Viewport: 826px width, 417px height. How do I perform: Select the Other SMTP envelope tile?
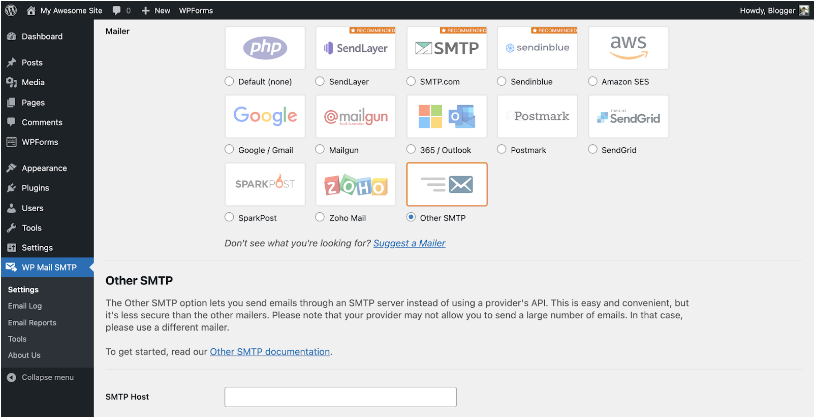(x=446, y=185)
